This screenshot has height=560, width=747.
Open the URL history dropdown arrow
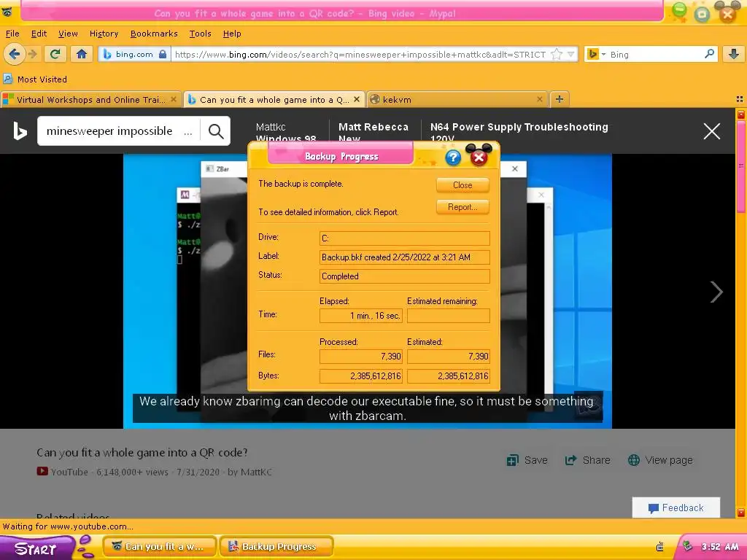point(570,54)
